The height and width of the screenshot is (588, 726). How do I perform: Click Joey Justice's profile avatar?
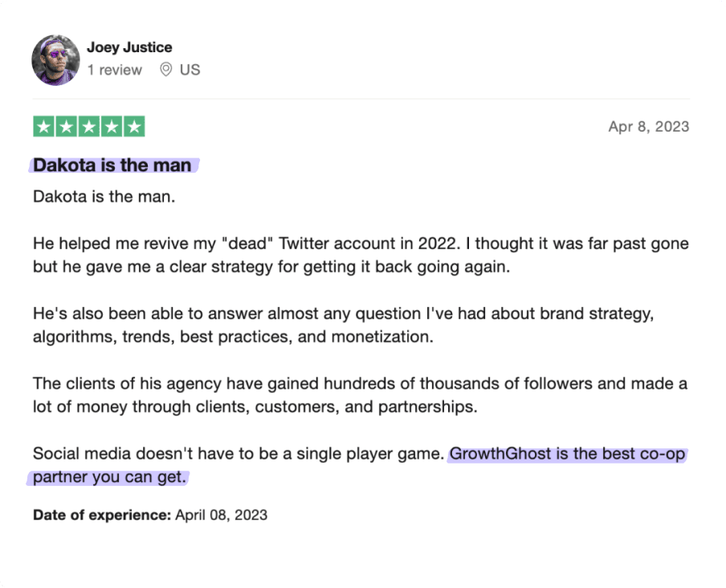[55, 60]
